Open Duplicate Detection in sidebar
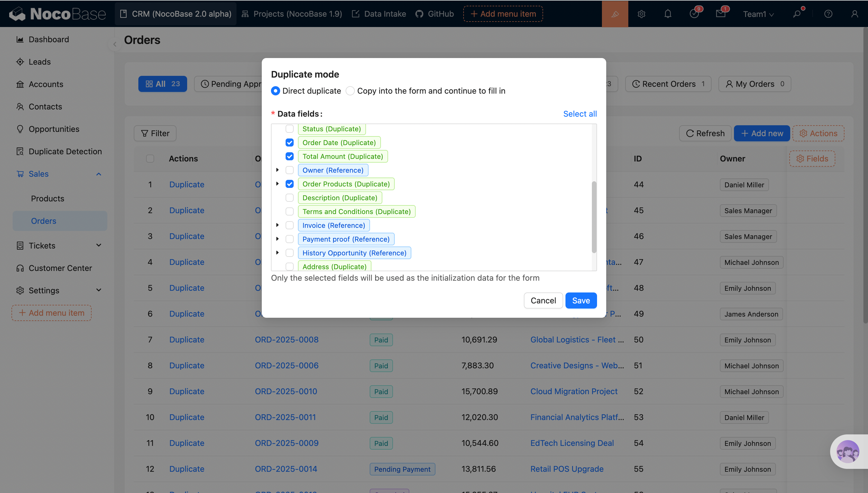Screen dimensions: 868x493 (65, 151)
